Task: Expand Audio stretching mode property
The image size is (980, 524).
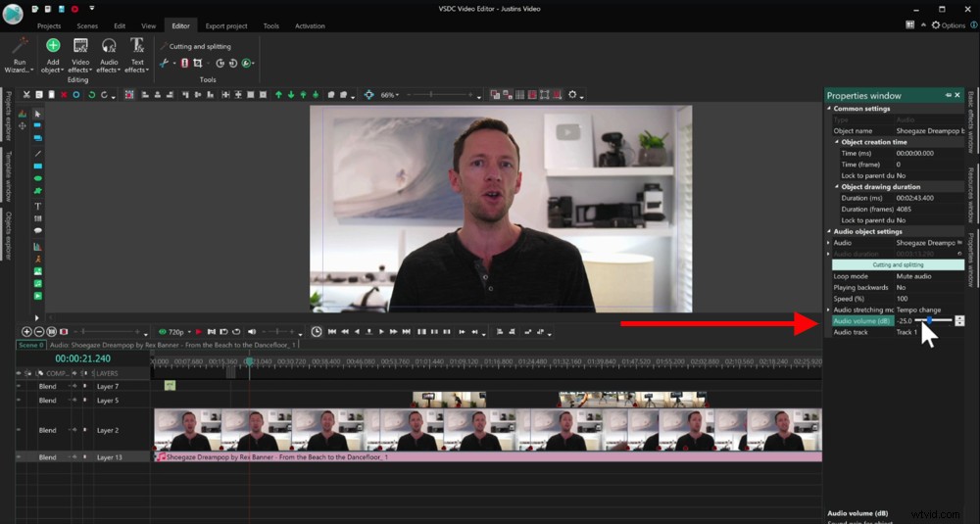Action: (829, 310)
